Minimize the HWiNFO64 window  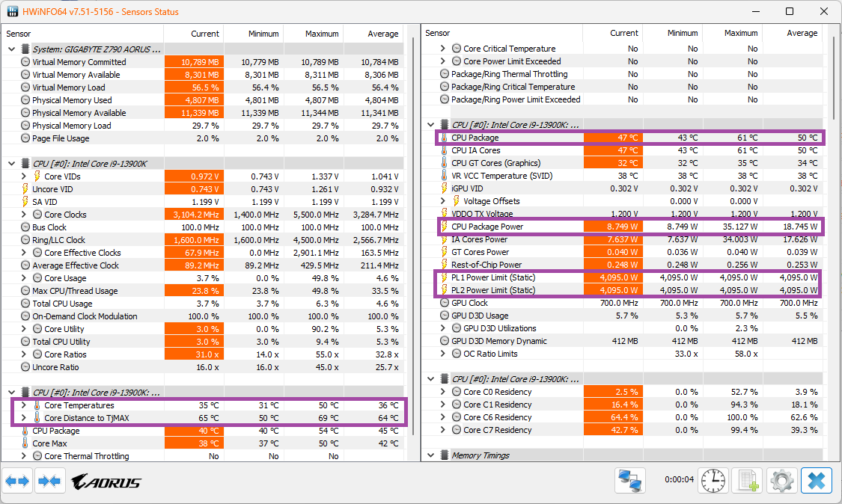(755, 11)
